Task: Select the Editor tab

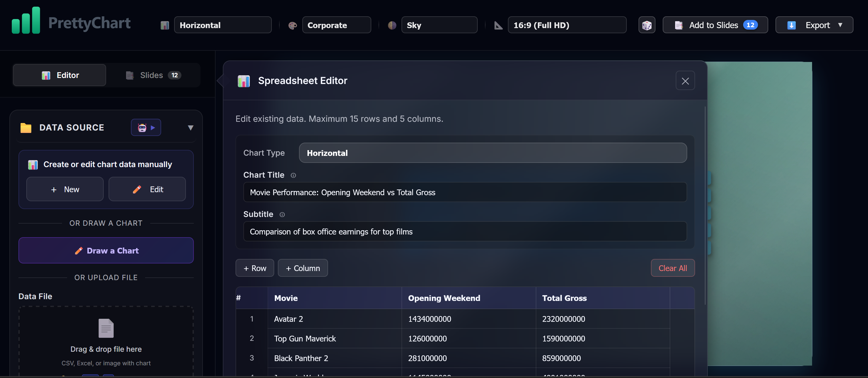Action: point(60,75)
